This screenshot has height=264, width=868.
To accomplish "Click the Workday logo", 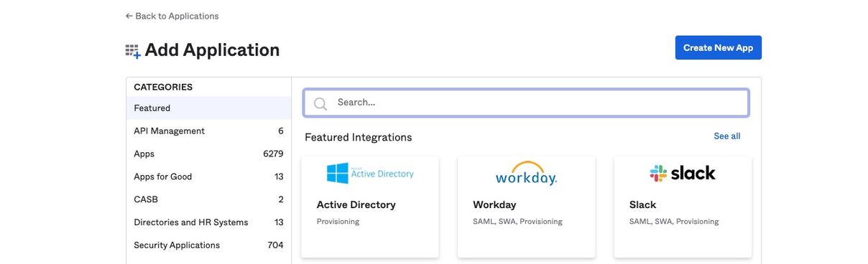I will [x=526, y=174].
